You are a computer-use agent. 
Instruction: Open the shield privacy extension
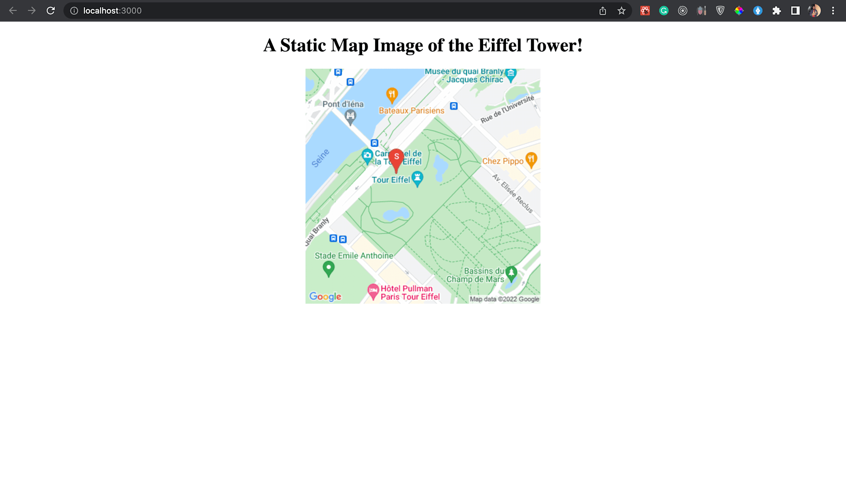click(720, 11)
